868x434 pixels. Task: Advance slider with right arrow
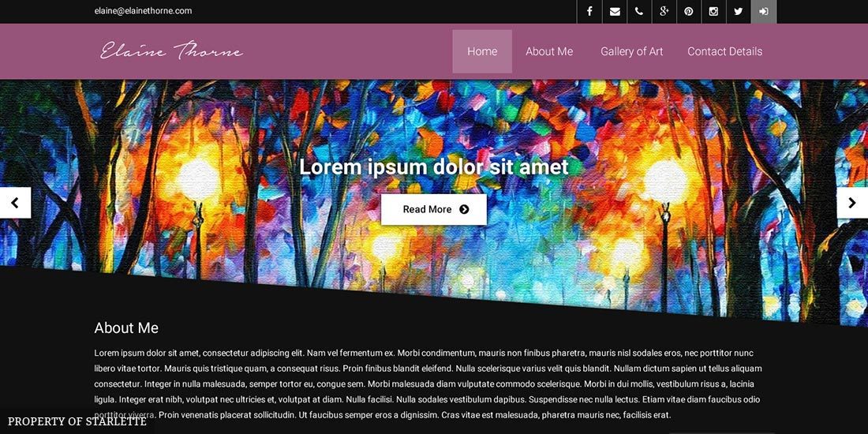852,203
